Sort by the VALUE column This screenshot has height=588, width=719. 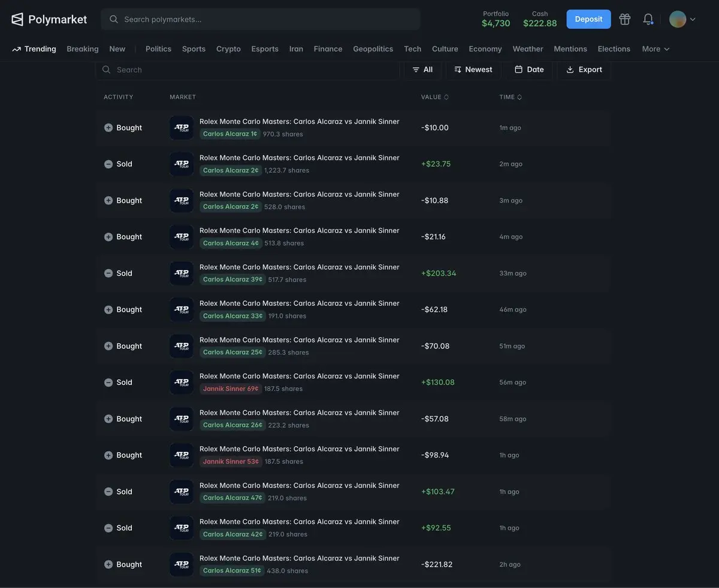[435, 97]
